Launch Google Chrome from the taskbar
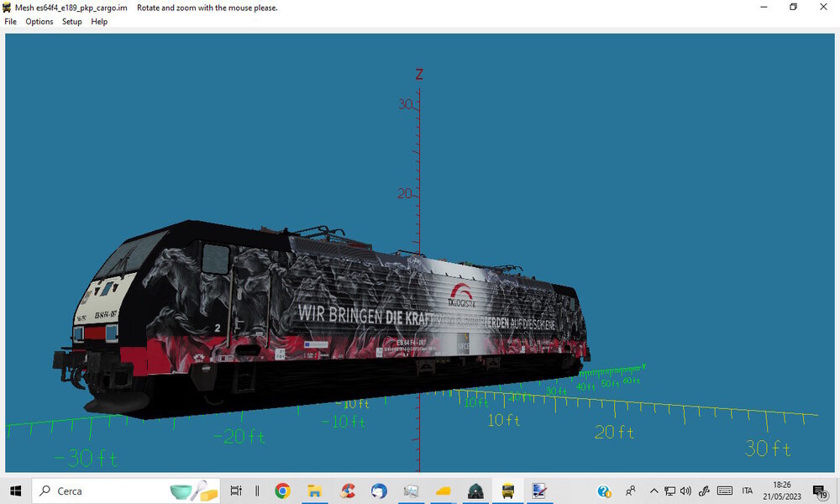Screen dimensions: 840x504 [282, 491]
